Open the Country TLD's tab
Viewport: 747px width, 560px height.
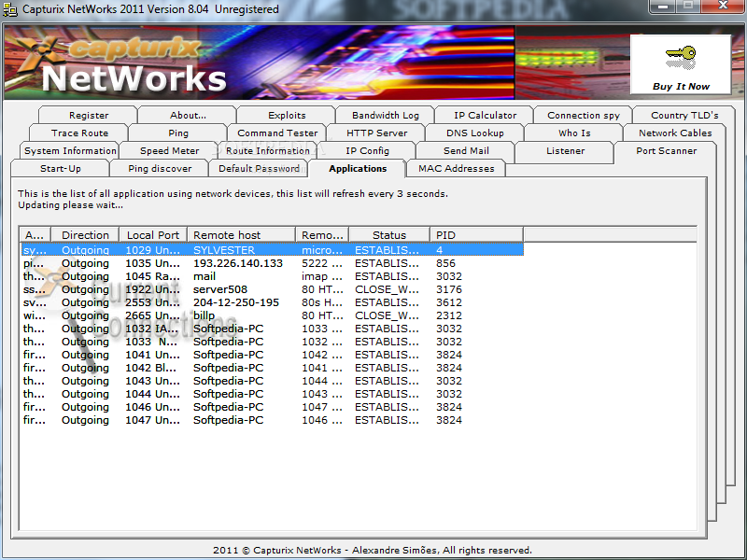[x=684, y=115]
